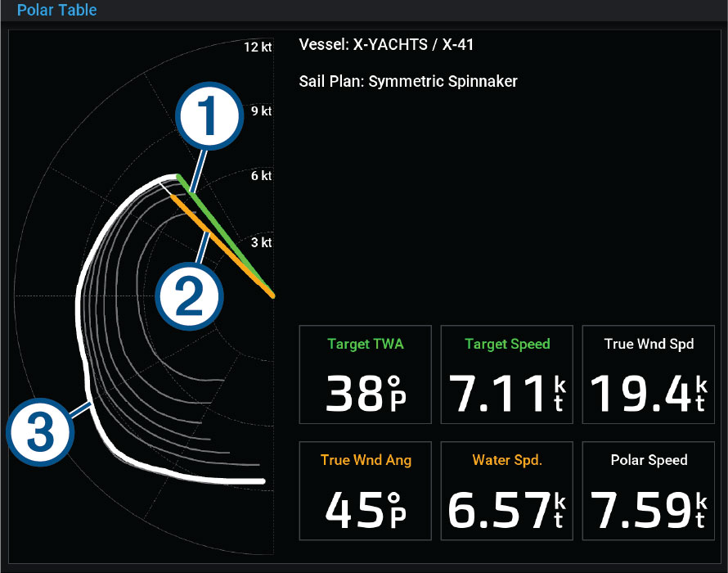Click the Polar Table title
Screen dimensions: 728x573
(56, 11)
